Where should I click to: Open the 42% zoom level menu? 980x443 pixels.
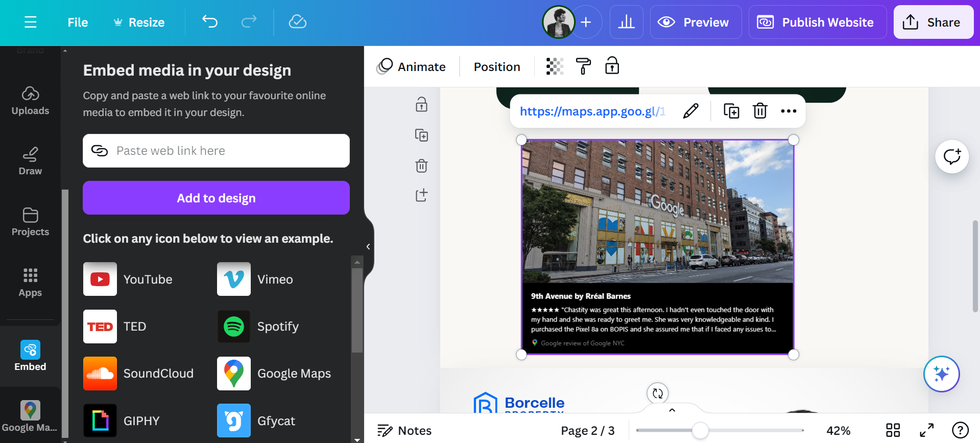838,431
